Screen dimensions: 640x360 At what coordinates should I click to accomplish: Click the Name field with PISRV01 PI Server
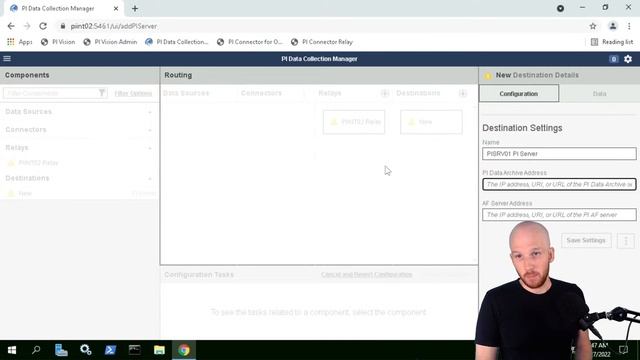point(559,154)
